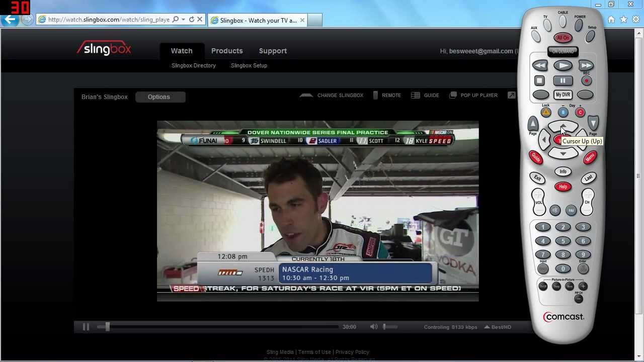Click the Page Down arrow button
Viewport: 644px width, 362px height.
click(593, 123)
